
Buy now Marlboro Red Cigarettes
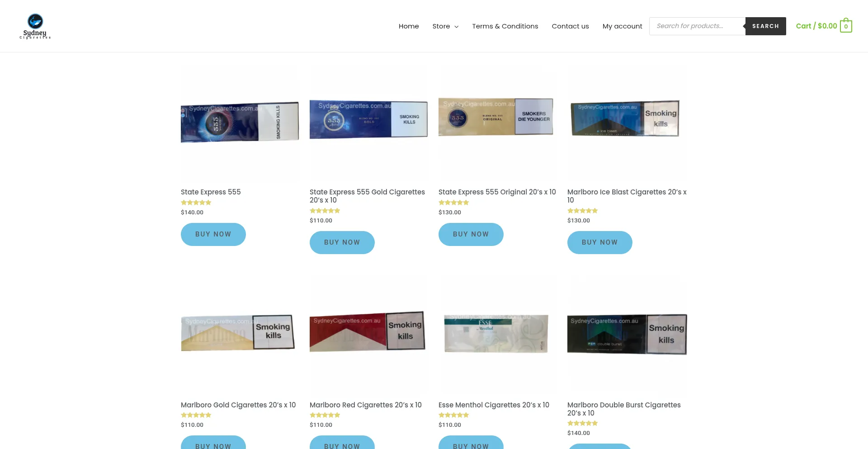pos(342,443)
